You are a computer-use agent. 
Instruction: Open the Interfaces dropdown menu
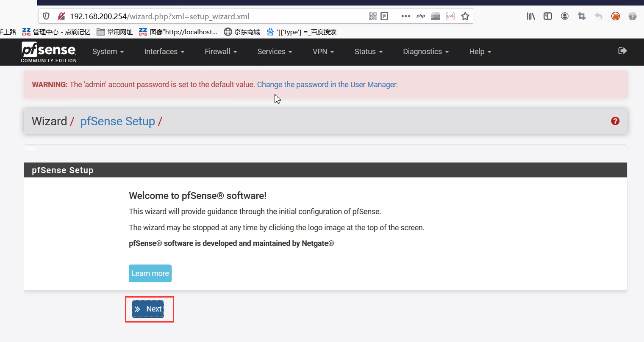pyautogui.click(x=164, y=52)
